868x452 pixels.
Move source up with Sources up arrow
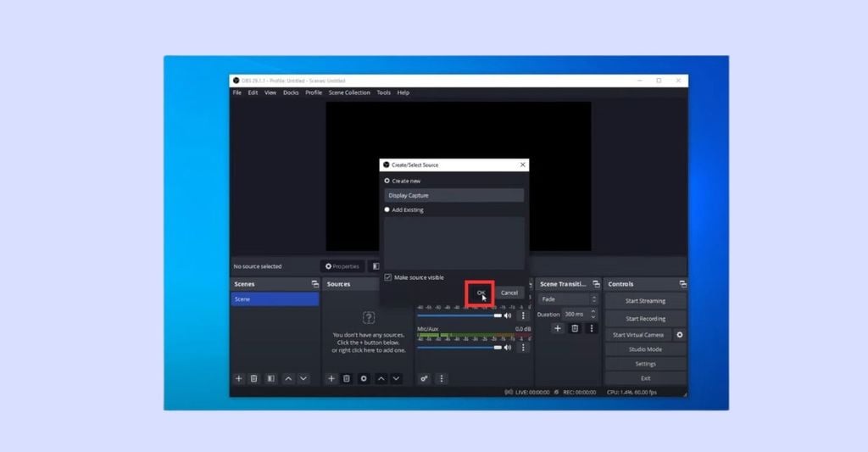click(x=381, y=379)
